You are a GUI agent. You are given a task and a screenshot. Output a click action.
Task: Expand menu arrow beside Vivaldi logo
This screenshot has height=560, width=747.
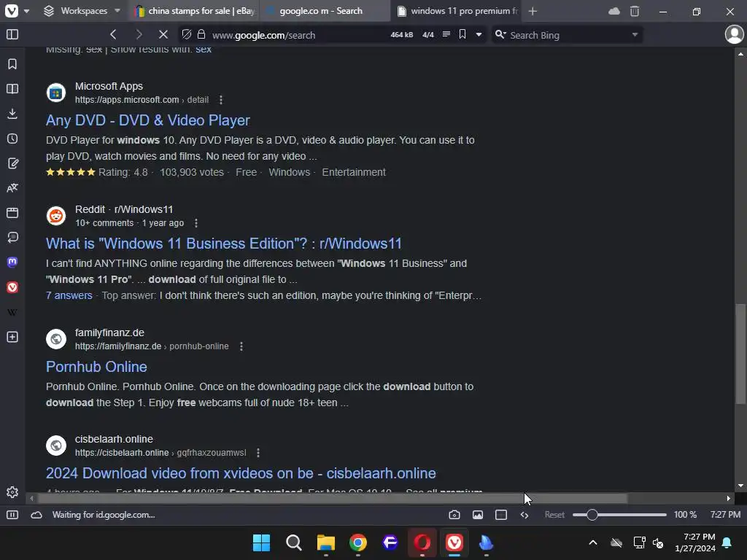point(27,10)
